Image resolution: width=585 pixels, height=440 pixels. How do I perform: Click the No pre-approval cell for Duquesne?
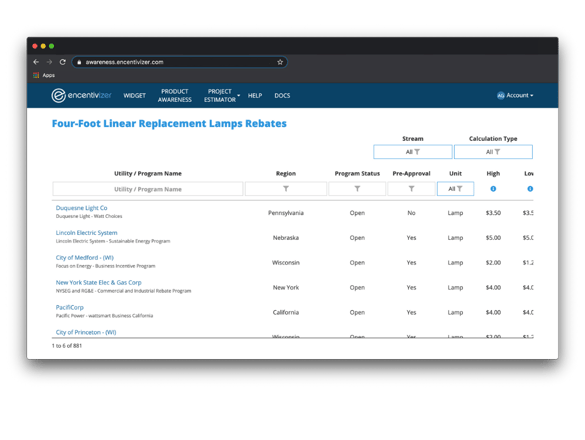411,213
